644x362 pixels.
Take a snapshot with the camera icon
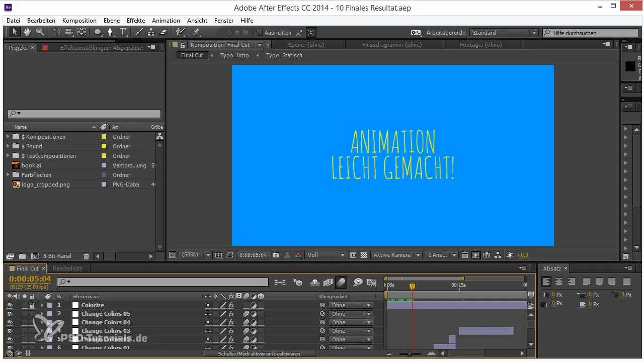pyautogui.click(x=276, y=255)
